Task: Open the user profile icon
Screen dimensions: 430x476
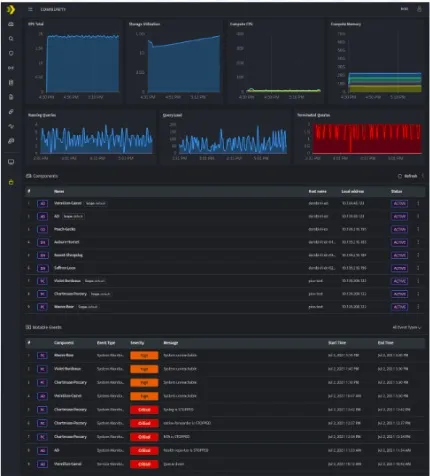Action: [x=419, y=9]
